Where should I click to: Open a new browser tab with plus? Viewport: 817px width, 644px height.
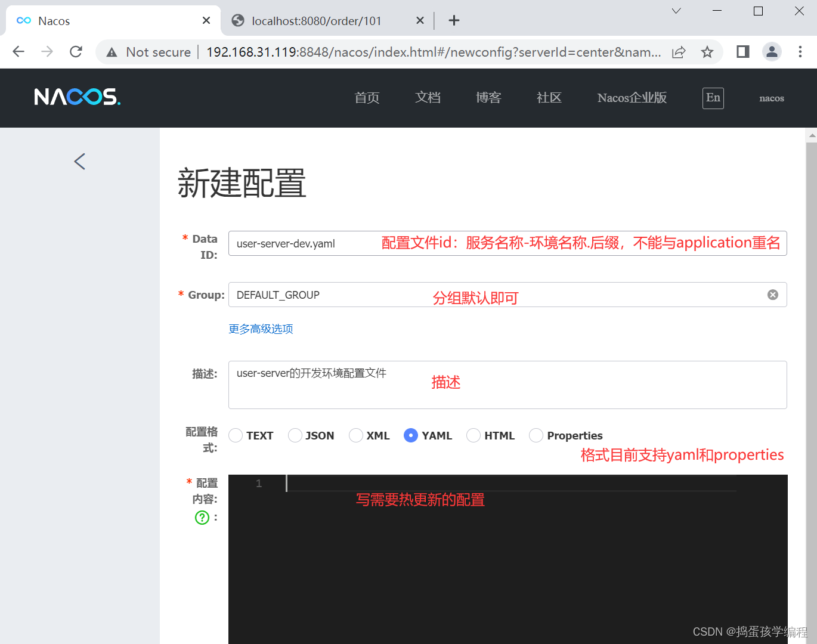pyautogui.click(x=454, y=21)
